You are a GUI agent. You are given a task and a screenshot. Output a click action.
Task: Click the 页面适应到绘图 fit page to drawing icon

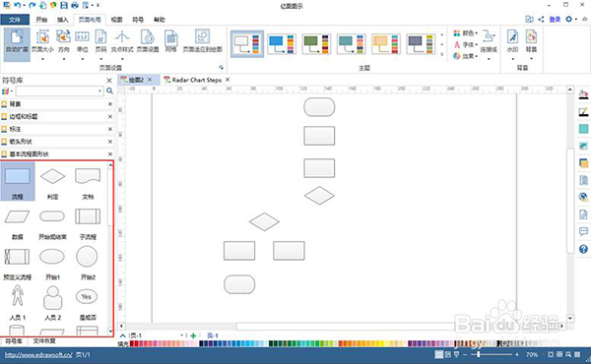202,41
